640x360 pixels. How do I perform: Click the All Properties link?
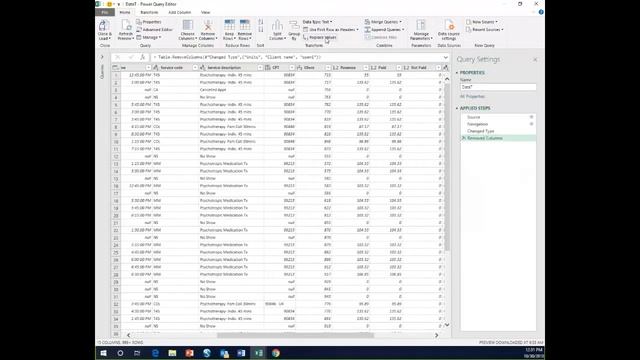[472, 97]
